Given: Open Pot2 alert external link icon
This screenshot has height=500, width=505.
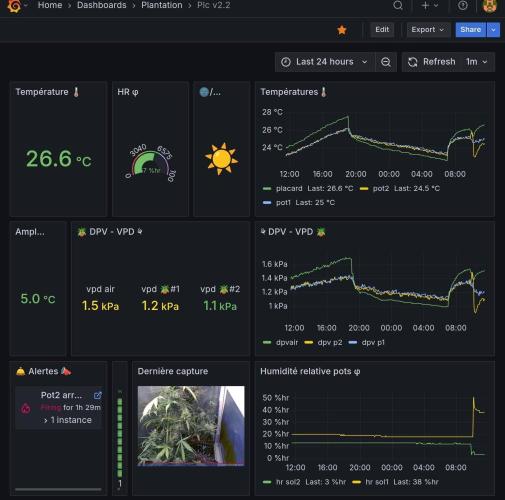Looking at the screenshot, I should coord(98,395).
